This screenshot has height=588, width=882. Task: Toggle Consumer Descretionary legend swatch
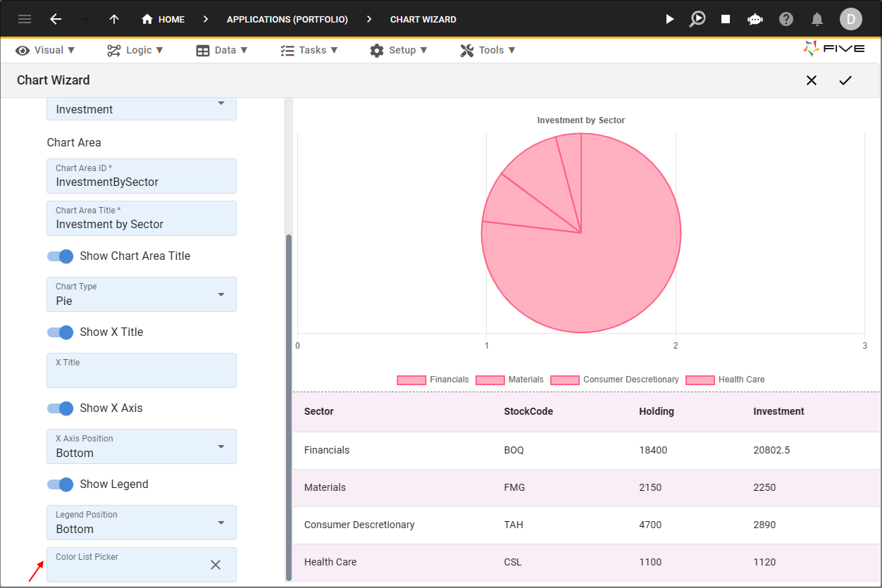tap(565, 380)
